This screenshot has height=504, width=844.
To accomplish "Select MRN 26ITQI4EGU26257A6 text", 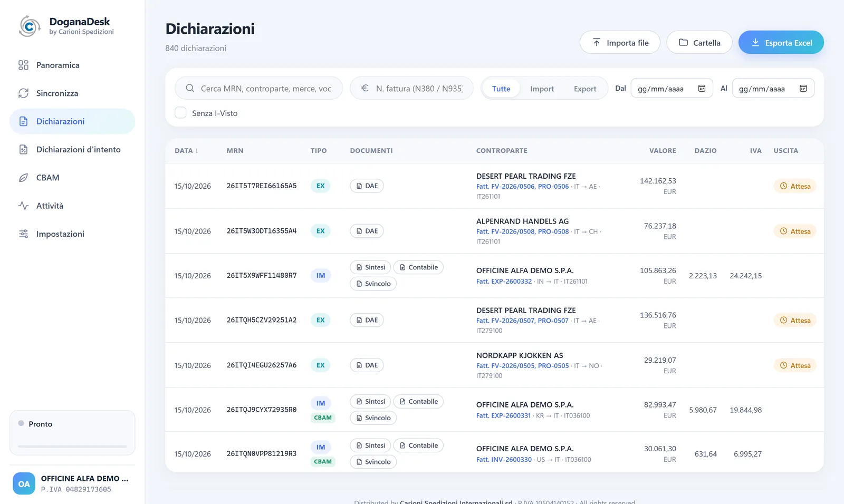I will [x=262, y=365].
